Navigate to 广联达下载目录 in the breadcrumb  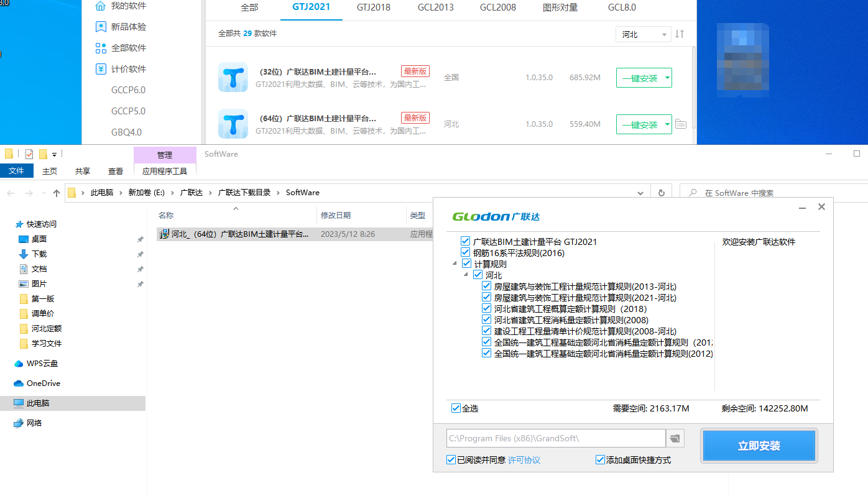click(x=244, y=193)
